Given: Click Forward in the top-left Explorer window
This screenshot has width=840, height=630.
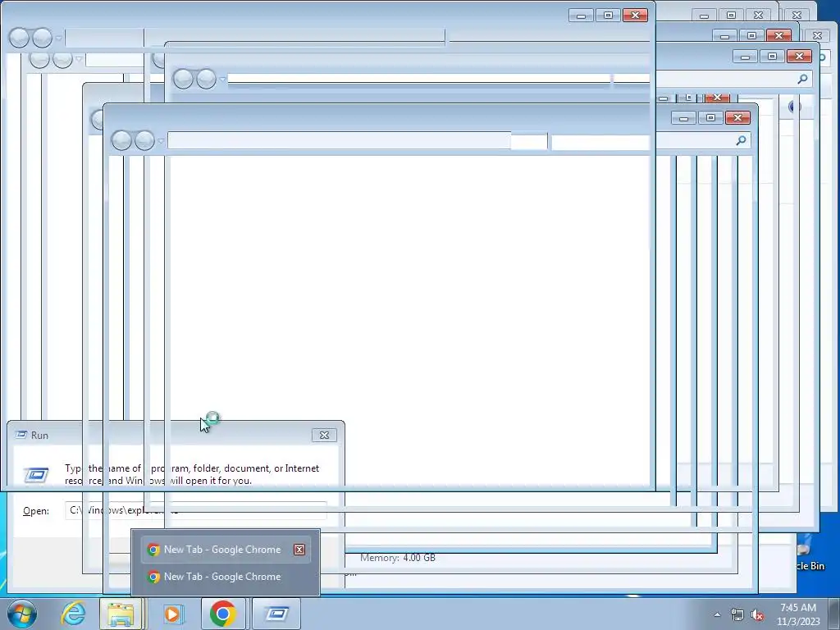Looking at the screenshot, I should coord(43,38).
